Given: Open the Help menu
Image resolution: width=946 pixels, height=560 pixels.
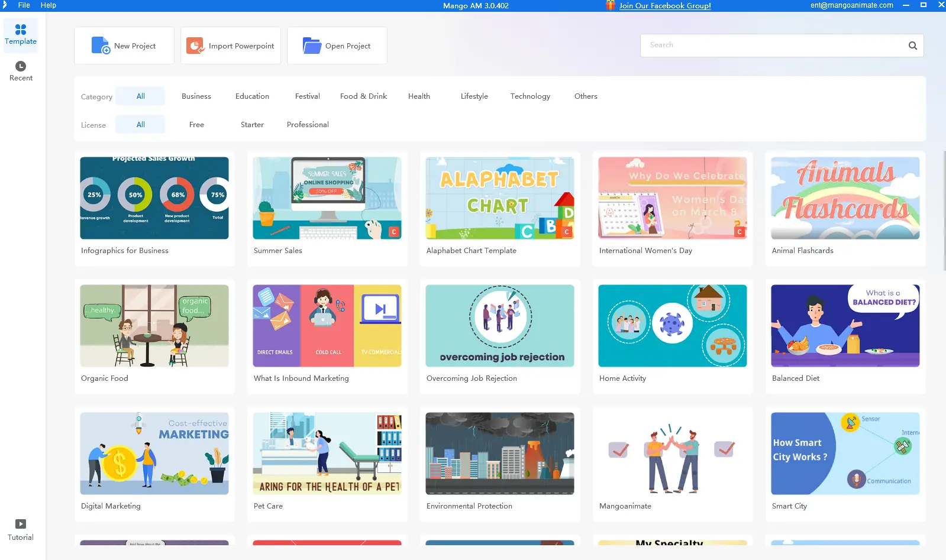Looking at the screenshot, I should 49,5.
